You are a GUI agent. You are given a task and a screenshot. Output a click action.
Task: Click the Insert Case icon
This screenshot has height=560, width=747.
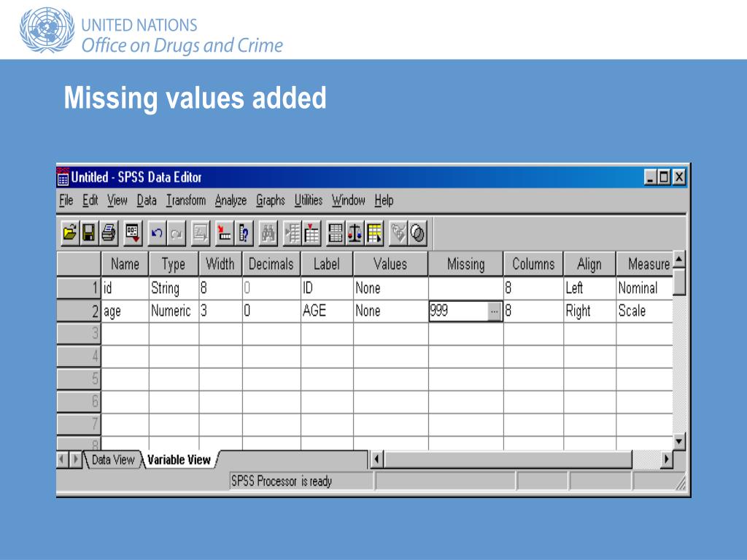coord(292,233)
